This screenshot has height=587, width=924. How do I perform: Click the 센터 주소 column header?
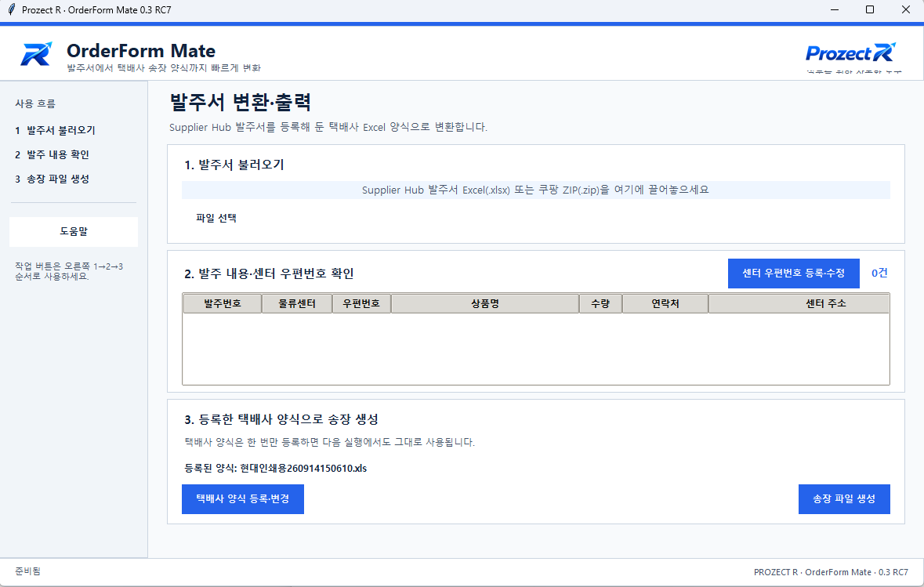tap(799, 303)
